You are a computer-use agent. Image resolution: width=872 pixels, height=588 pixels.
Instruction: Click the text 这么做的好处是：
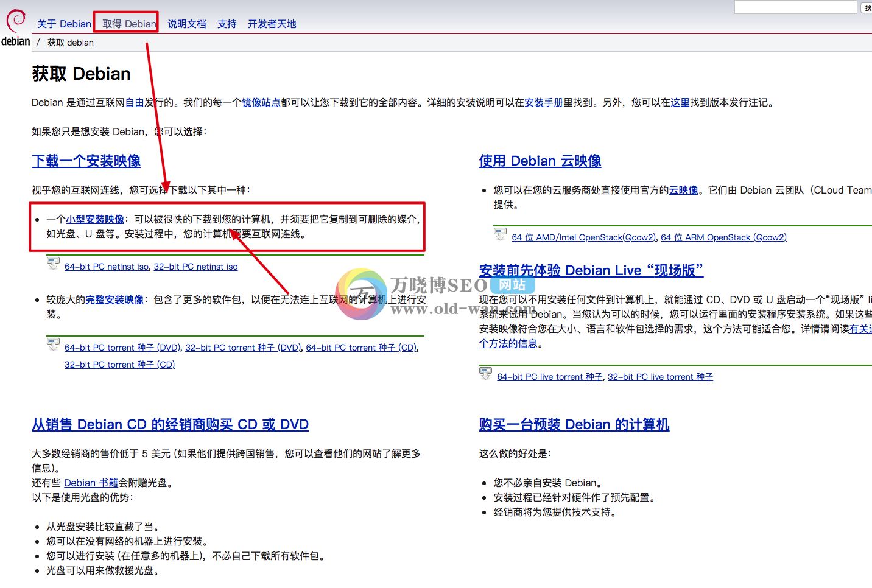[515, 453]
